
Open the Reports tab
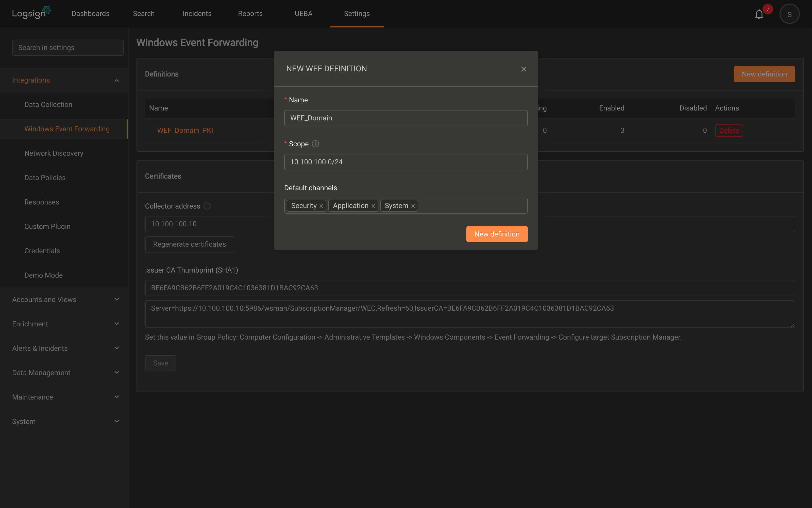(250, 14)
